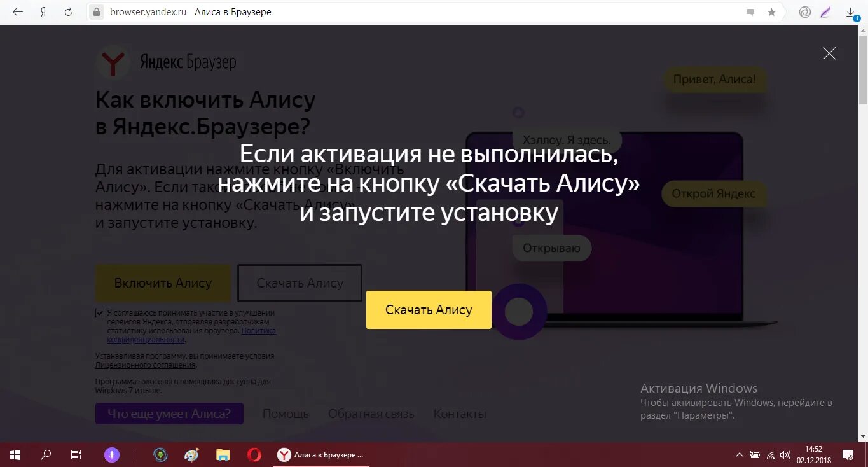868x467 pixels.
Task: Open Task View on the taskbar
Action: (x=76, y=454)
